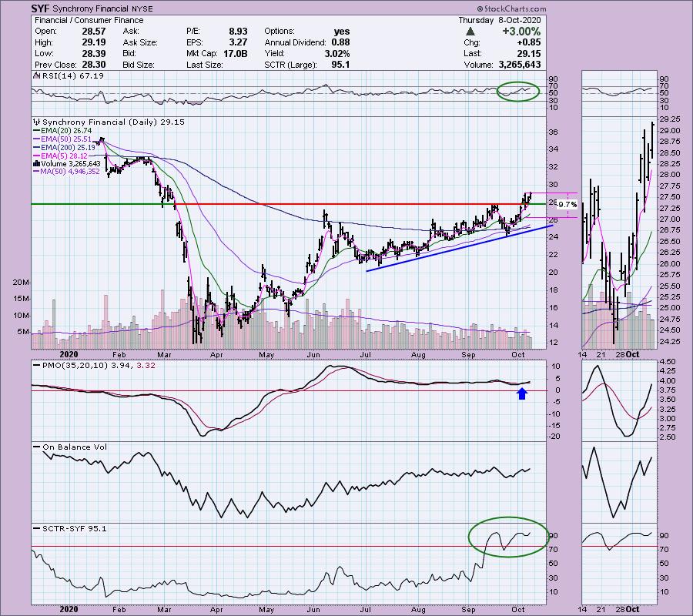
Task: Click the Mkt Cap value 17.0B
Action: [x=235, y=53]
